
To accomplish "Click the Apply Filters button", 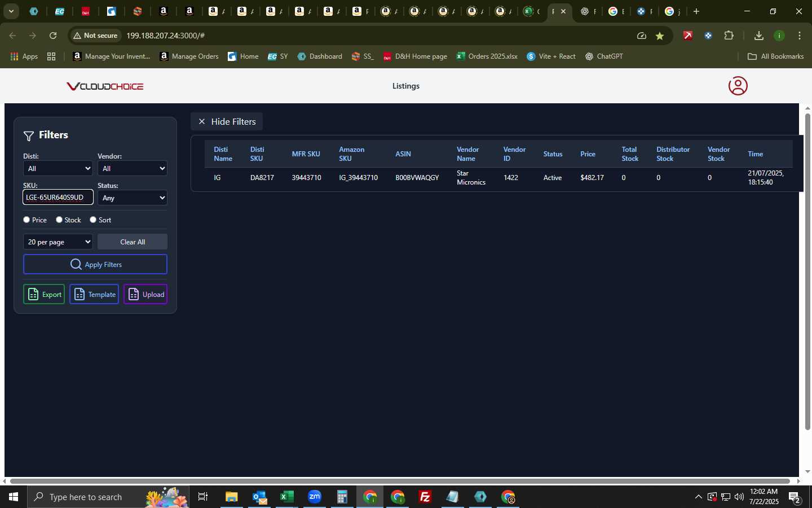I will pos(95,264).
